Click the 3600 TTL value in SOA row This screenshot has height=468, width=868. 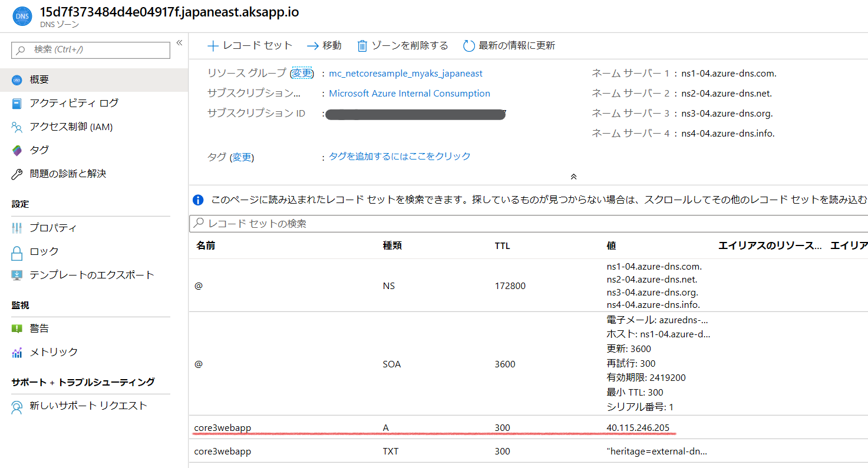coord(505,364)
